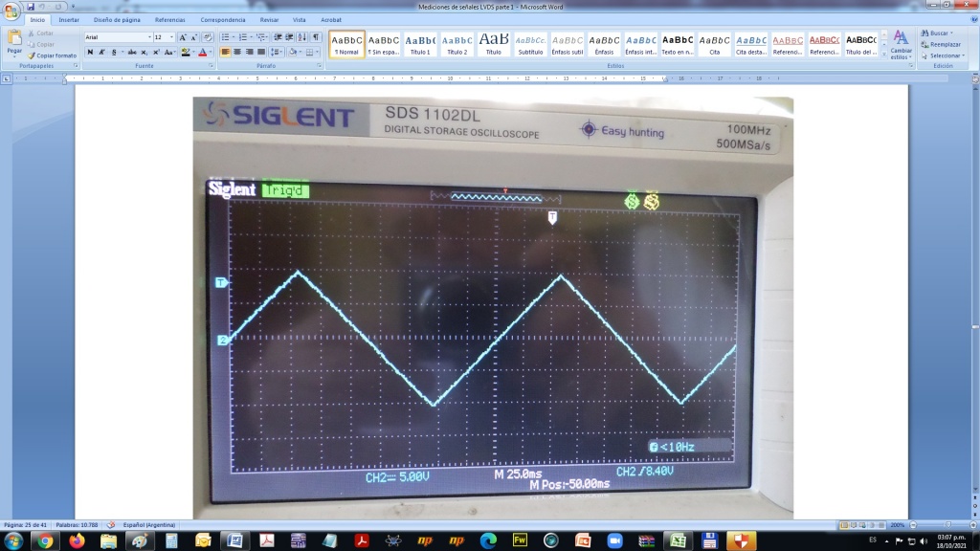Screen dimensions: 980x551
Task: Save document via quick access icon
Action: [31, 7]
